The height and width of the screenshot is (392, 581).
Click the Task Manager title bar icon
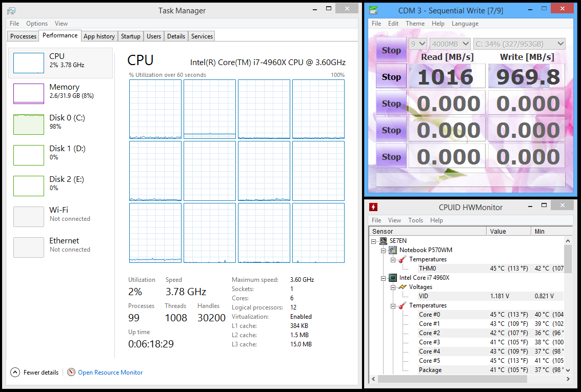tap(11, 11)
